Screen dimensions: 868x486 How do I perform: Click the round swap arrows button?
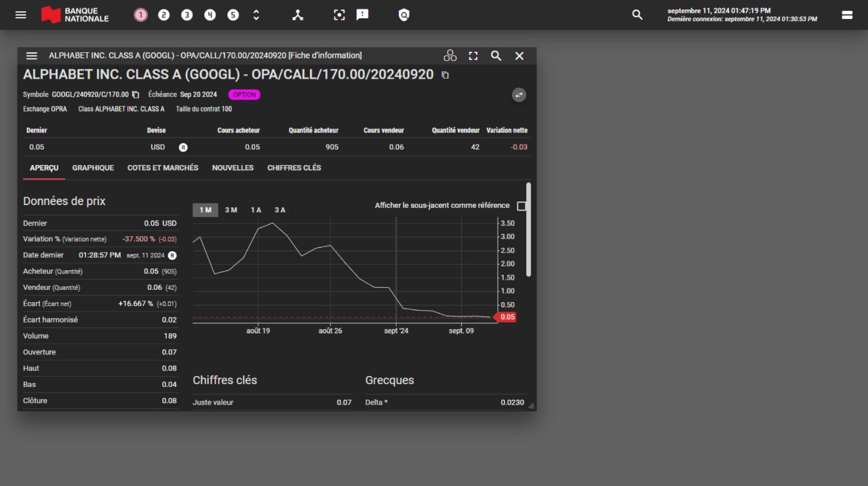tap(519, 95)
